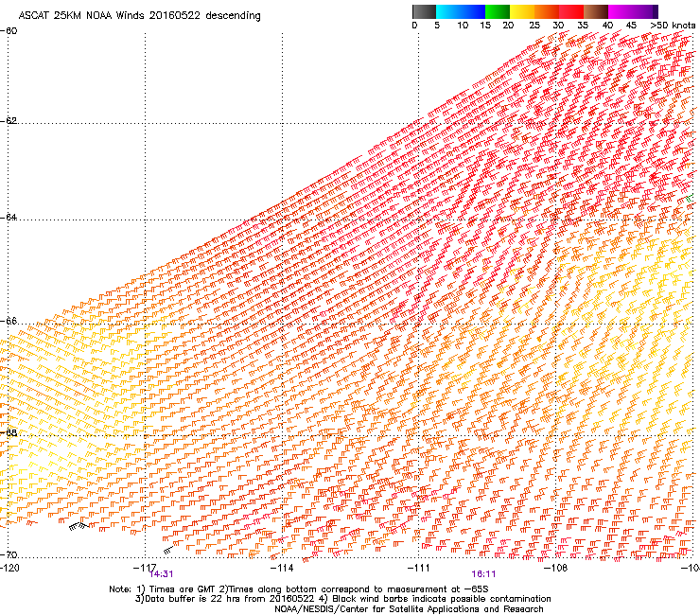
Task: Click the longitude label -108
Action: pyautogui.click(x=555, y=568)
